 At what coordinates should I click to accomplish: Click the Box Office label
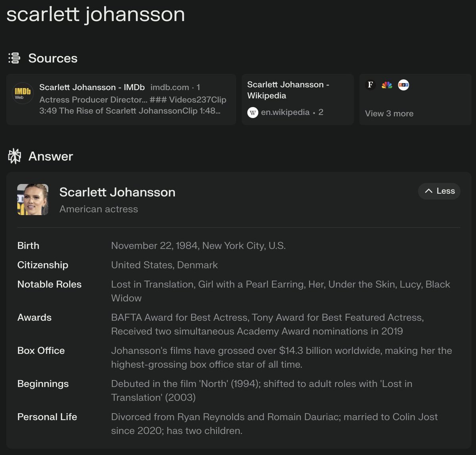coord(41,351)
